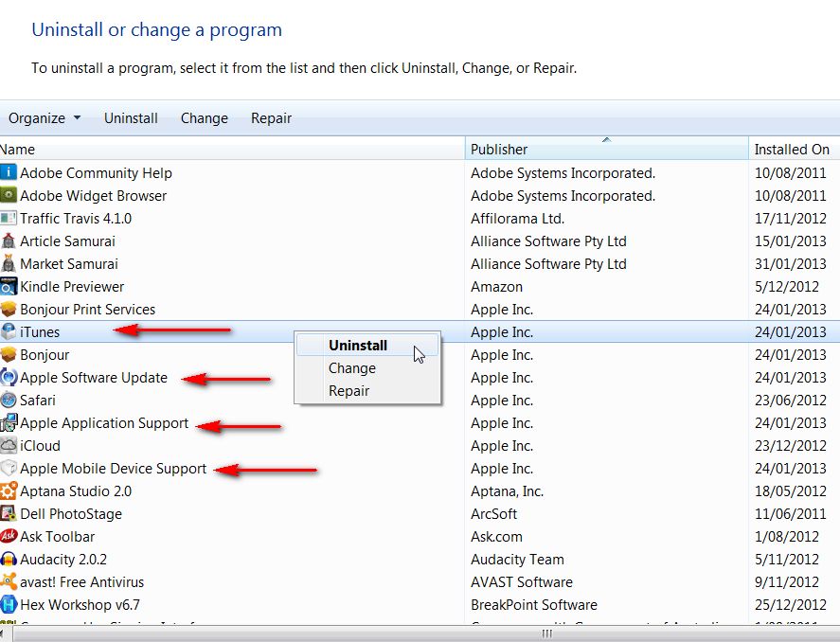This screenshot has height=642, width=840.
Task: Click the Aptana, Inc. publisher cell
Action: (507, 491)
